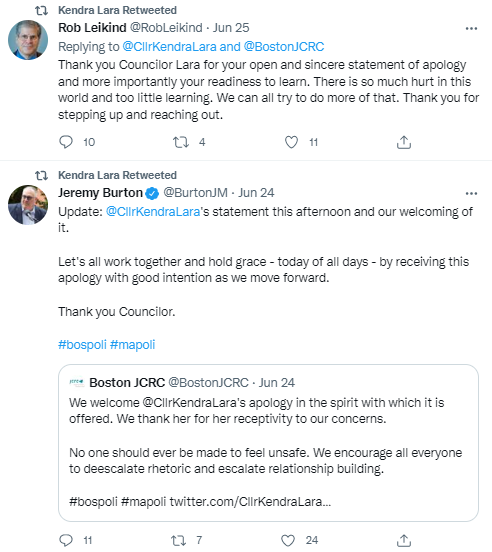Open the #bospoli hashtag in Burton's tweet
Image resolution: width=492 pixels, height=552 pixels.
(82, 344)
